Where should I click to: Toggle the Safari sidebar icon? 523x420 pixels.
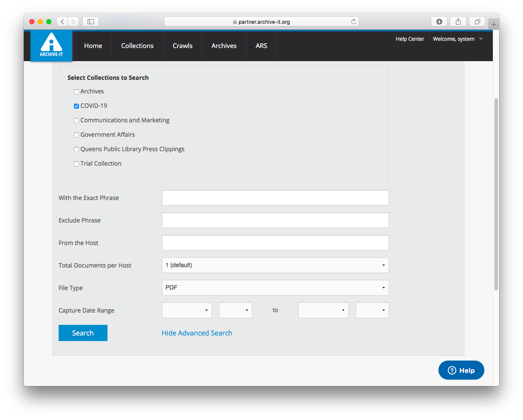pyautogui.click(x=90, y=22)
